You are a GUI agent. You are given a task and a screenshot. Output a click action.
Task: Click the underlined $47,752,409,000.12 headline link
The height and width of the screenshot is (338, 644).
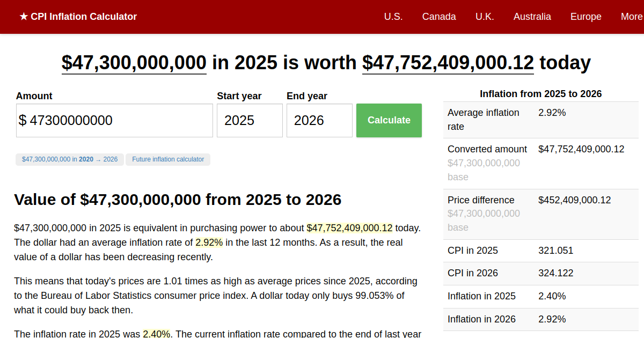(448, 63)
